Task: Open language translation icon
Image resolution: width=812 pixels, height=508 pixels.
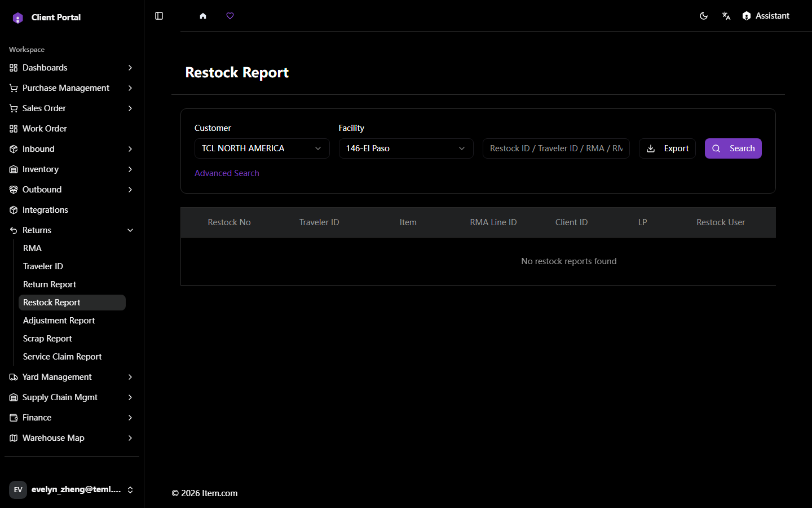Action: coord(726,16)
